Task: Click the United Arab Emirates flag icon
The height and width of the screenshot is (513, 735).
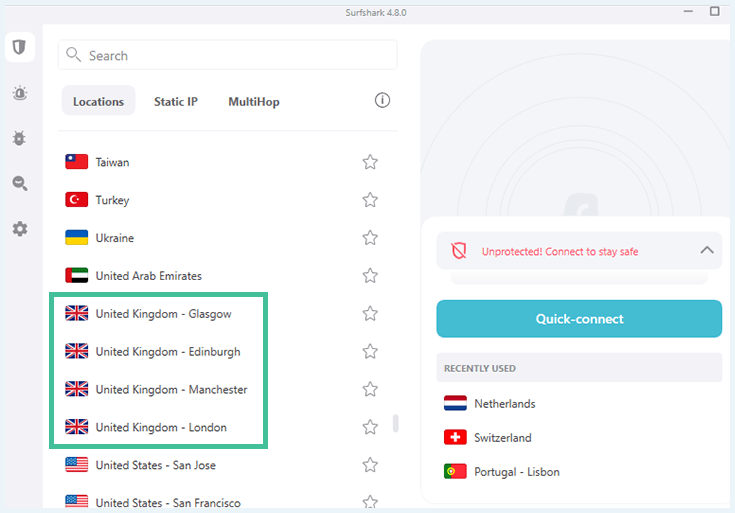Action: click(76, 275)
